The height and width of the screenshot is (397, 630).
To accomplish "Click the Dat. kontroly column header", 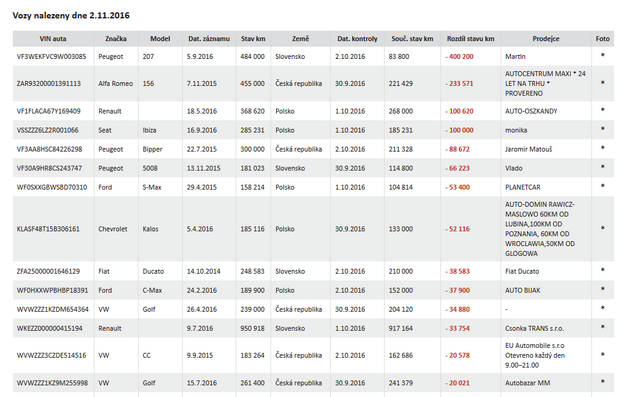I will (357, 39).
